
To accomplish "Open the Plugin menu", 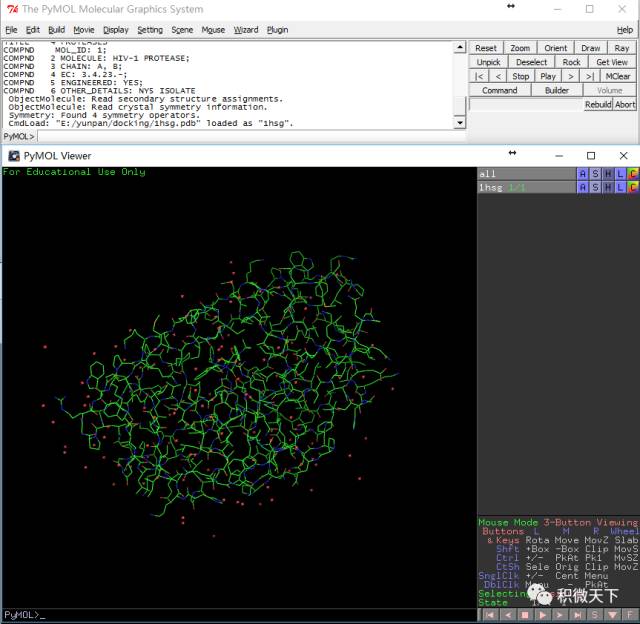I will pos(277,30).
